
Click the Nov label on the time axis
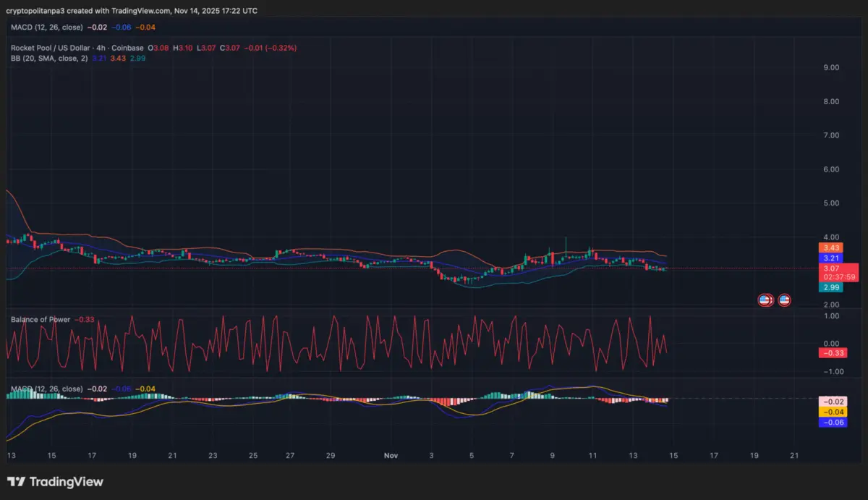coord(391,456)
